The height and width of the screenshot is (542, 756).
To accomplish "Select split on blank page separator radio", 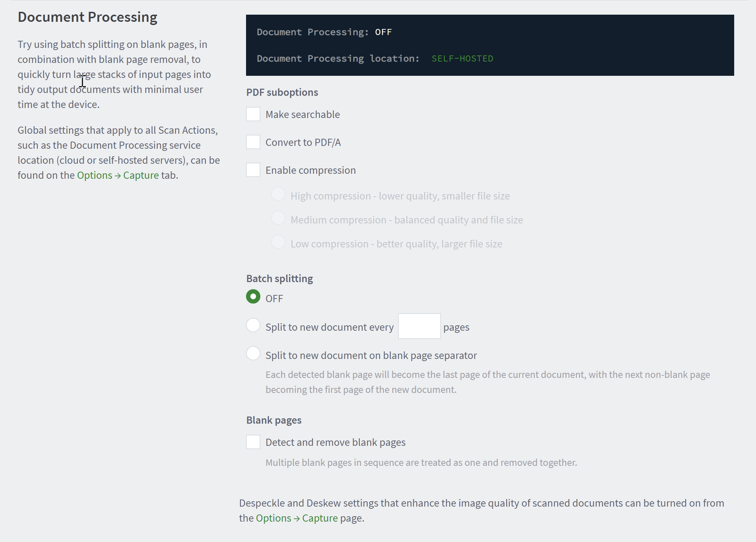I will 253,354.
